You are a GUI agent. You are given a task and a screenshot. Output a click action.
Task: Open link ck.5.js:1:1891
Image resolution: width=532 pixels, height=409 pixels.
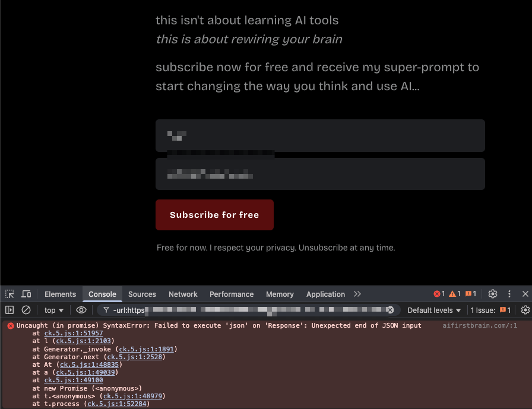(x=146, y=349)
